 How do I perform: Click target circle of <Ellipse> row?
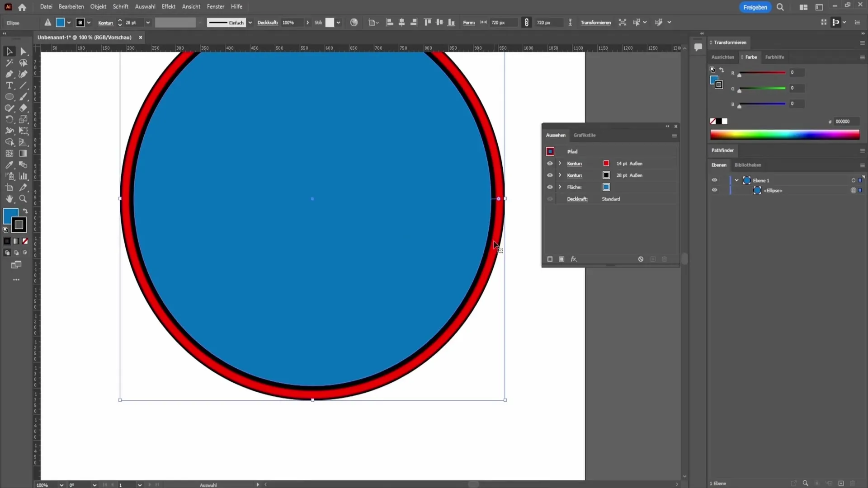(853, 190)
